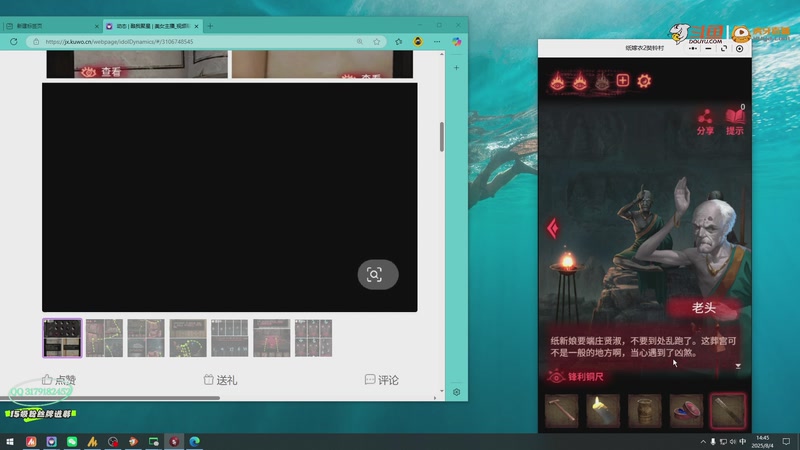
Task: Close the first browser tab
Action: click(96, 26)
